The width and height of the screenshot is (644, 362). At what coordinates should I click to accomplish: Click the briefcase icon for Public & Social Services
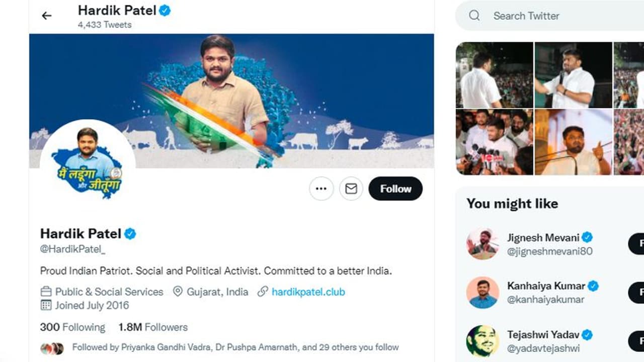pos(45,292)
